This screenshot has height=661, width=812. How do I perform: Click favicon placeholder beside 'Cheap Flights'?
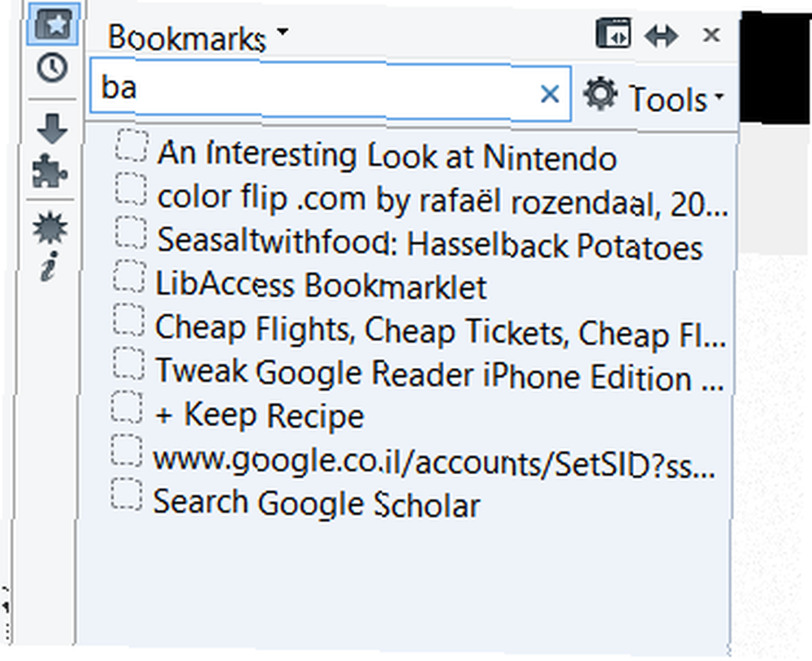coord(129,318)
